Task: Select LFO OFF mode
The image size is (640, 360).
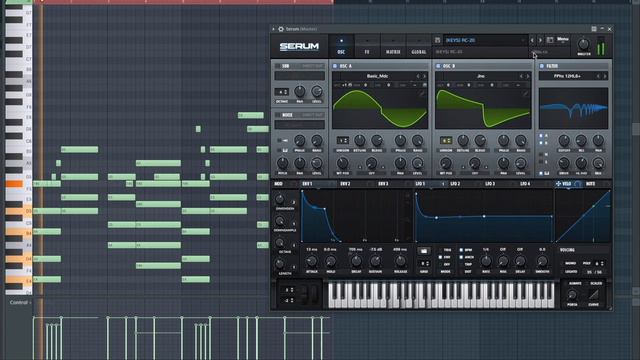Action: pos(440,264)
